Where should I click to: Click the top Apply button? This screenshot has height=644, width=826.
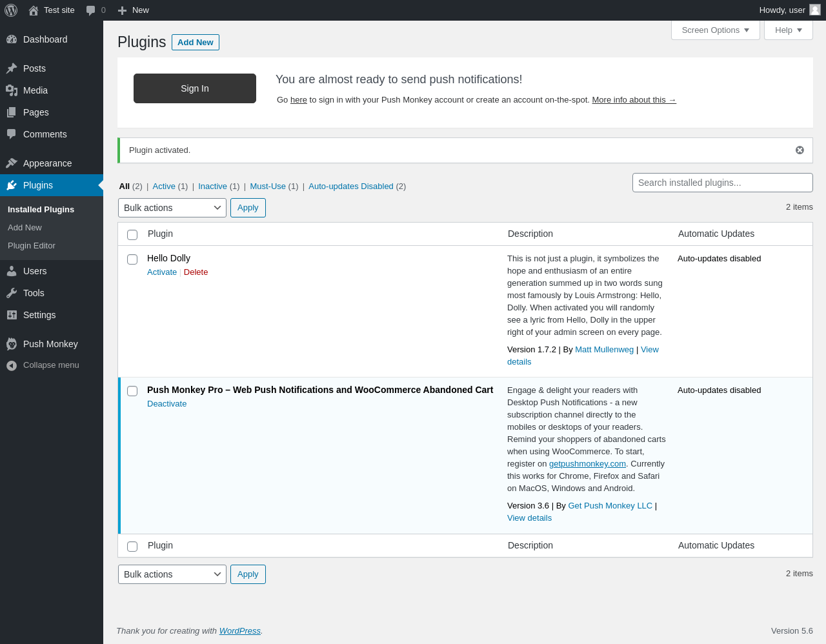coord(248,208)
